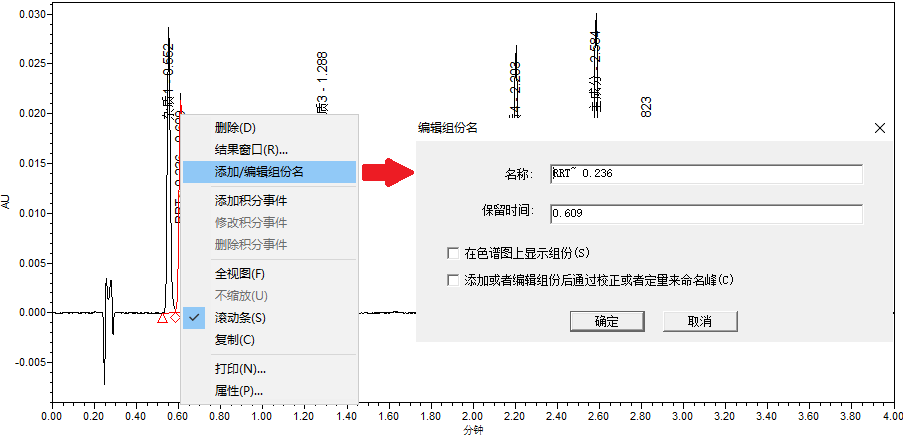This screenshot has height=437, width=903.
Task: Toggle the checked 滚动条(S) menu item
Action: (269, 318)
